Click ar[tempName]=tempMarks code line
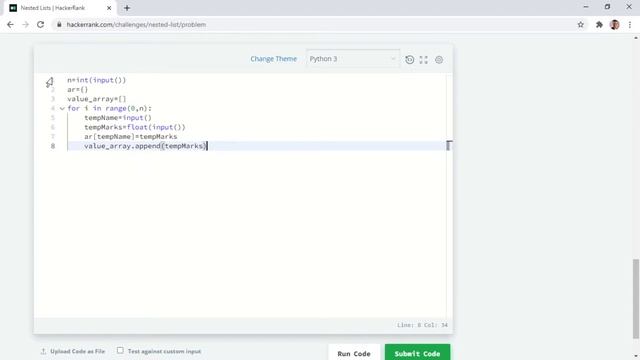Viewport: 640px width, 360px height. (x=131, y=136)
